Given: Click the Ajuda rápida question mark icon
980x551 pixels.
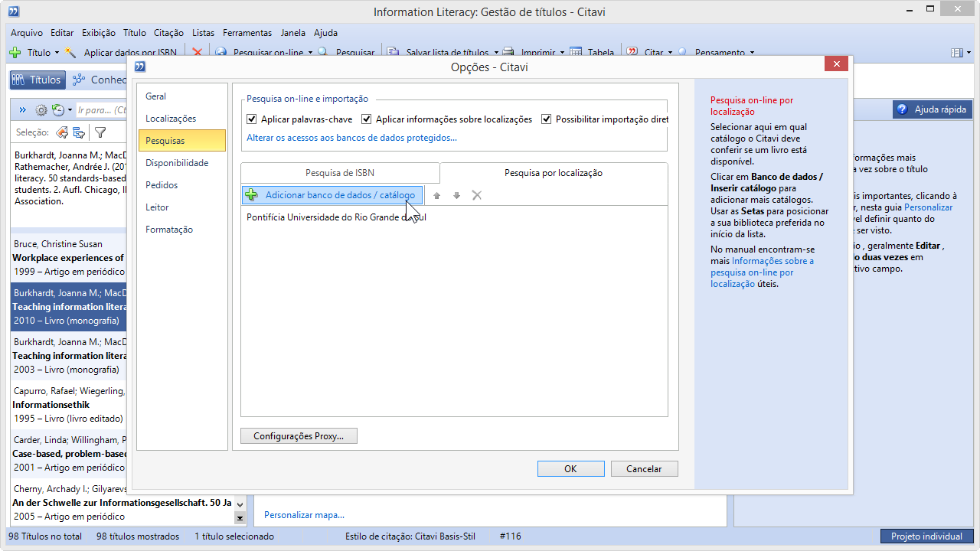Looking at the screenshot, I should click(902, 109).
